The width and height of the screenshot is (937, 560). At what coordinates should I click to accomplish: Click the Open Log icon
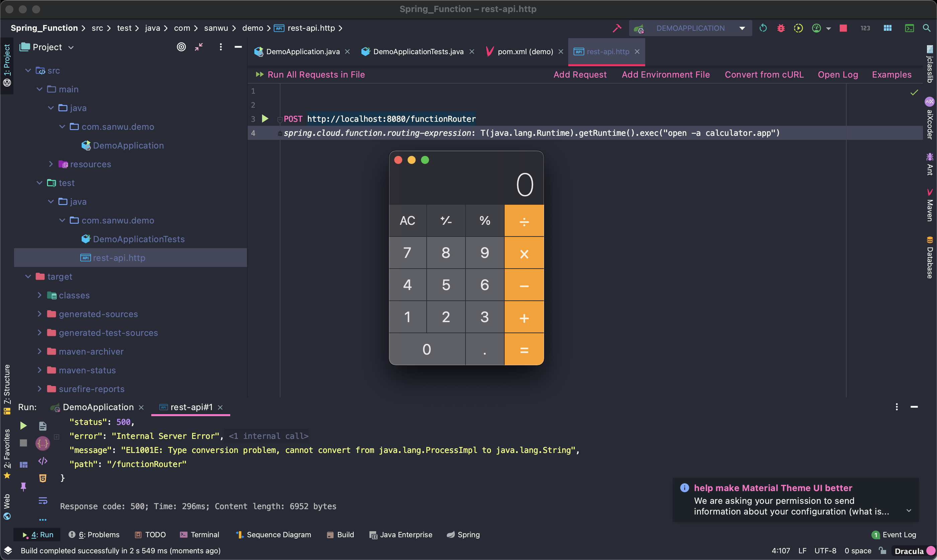(838, 74)
